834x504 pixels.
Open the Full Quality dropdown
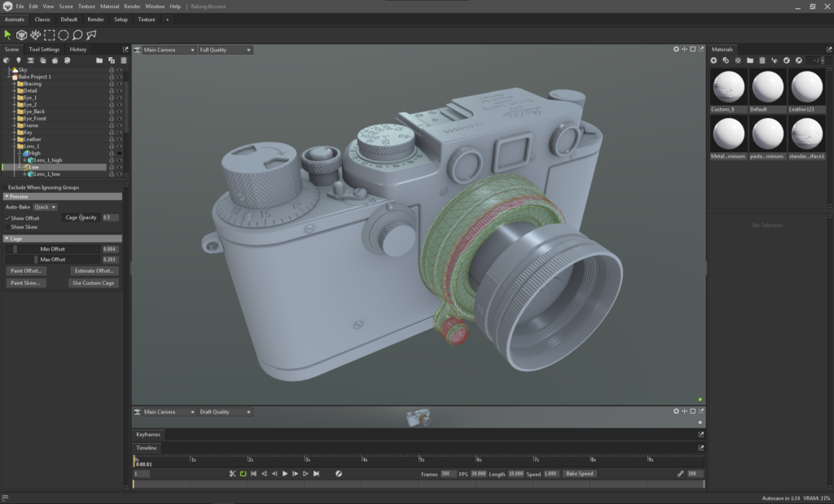(x=225, y=50)
